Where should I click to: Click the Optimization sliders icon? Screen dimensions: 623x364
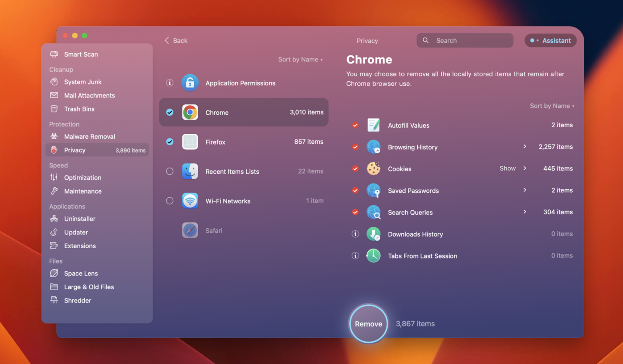pos(54,177)
